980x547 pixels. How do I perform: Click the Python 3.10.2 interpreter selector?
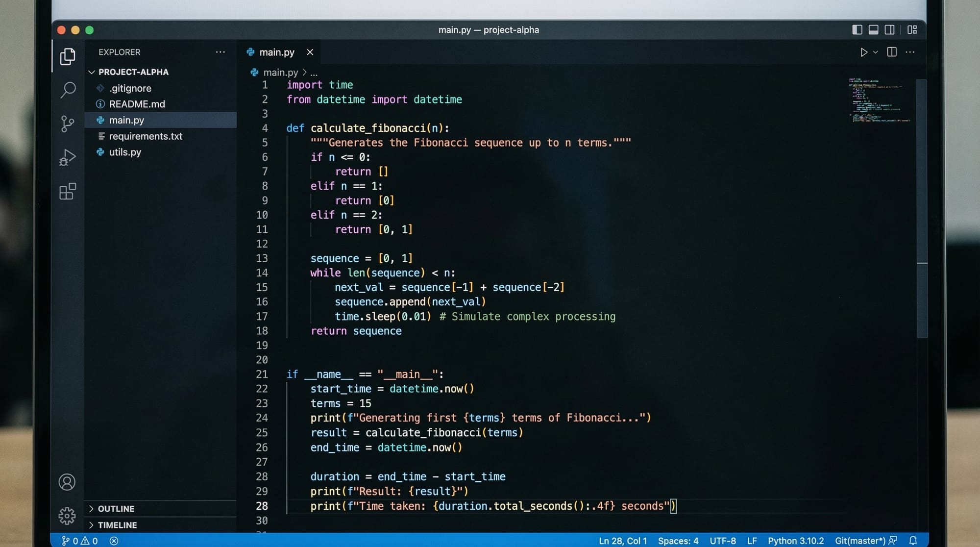tap(795, 541)
